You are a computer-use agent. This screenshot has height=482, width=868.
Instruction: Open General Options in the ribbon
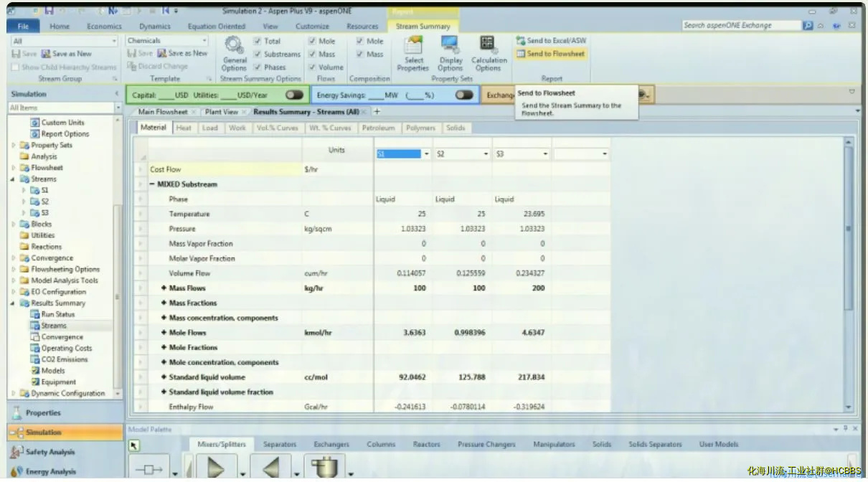[x=234, y=55]
